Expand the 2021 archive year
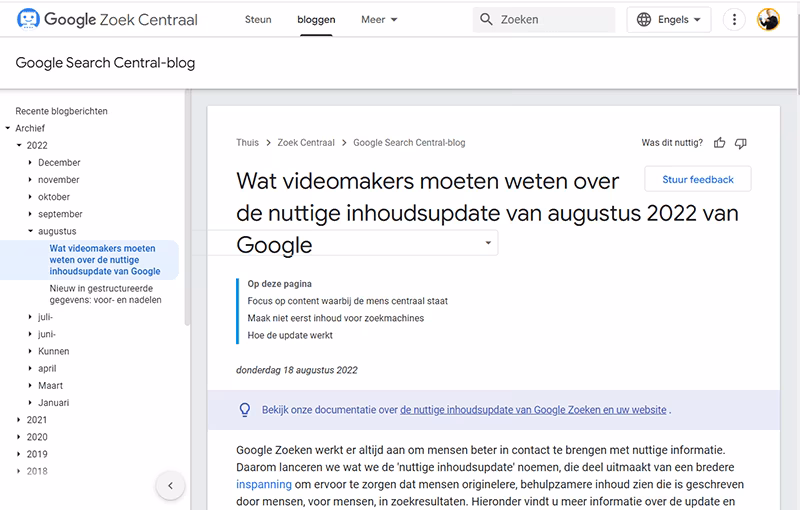Screen dimensions: 800x510 tap(19, 420)
